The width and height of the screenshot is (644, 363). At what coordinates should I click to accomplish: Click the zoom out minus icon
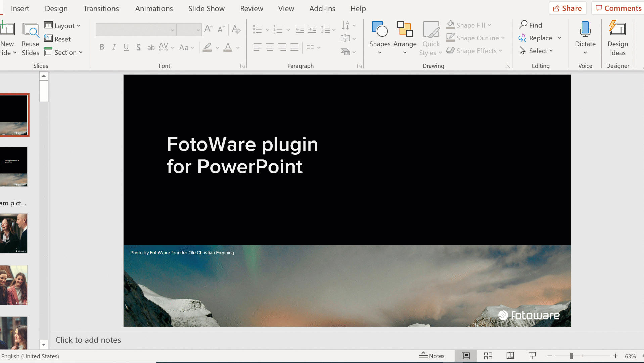pyautogui.click(x=549, y=356)
